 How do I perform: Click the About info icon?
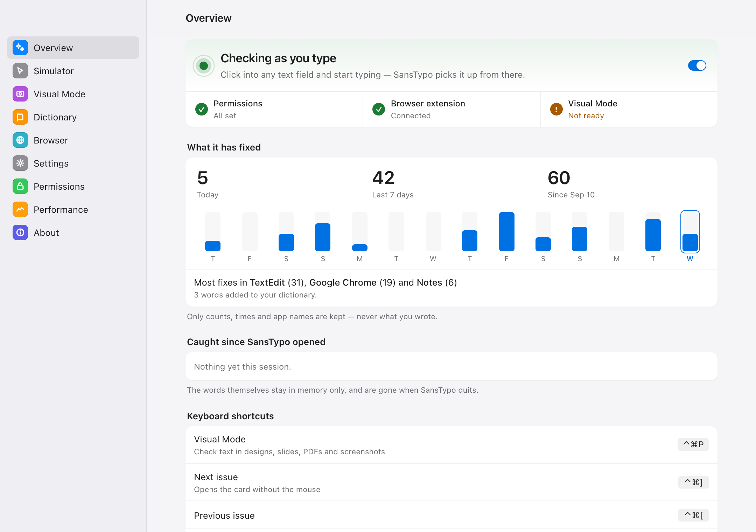point(20,232)
